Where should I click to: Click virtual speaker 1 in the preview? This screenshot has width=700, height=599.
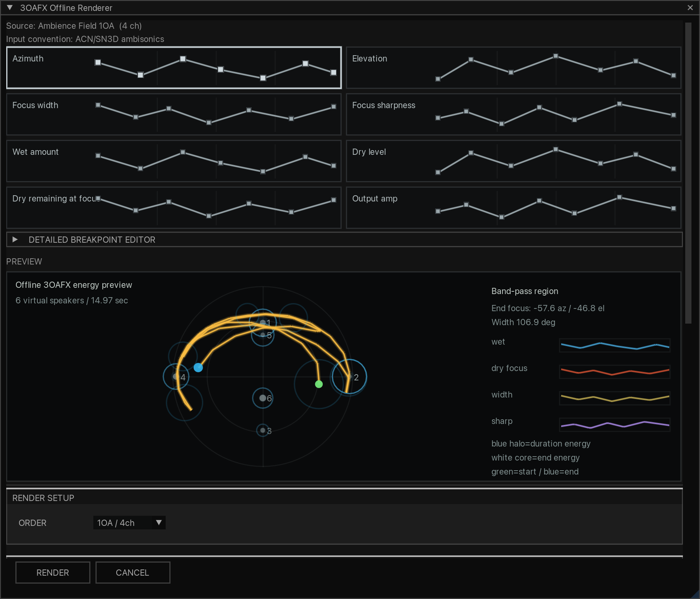point(263,322)
